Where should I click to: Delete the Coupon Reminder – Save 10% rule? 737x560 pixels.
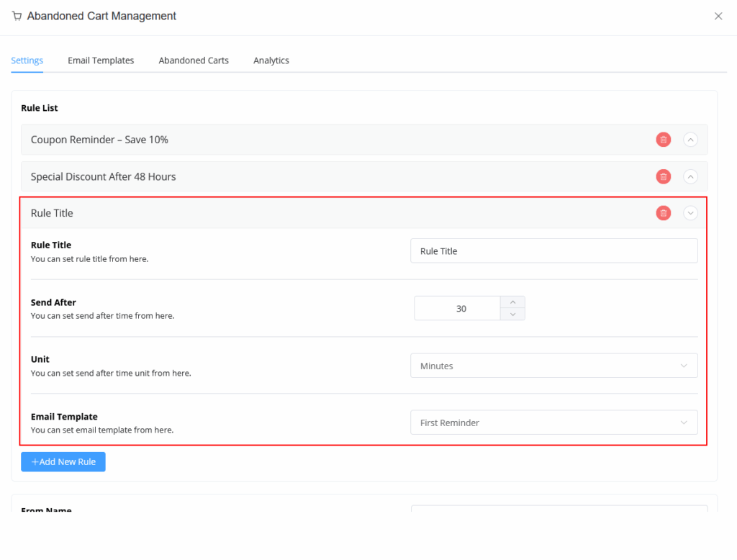point(663,140)
